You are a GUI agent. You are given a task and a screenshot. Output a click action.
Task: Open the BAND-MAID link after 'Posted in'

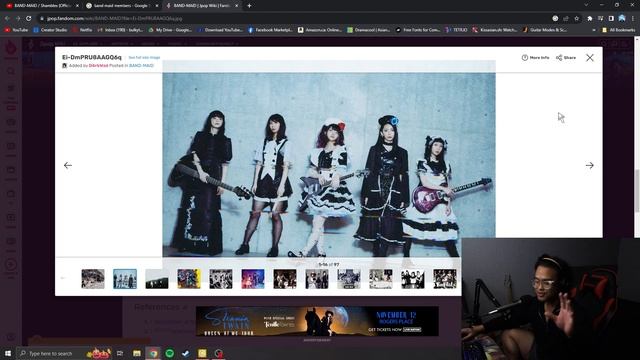[x=141, y=65]
